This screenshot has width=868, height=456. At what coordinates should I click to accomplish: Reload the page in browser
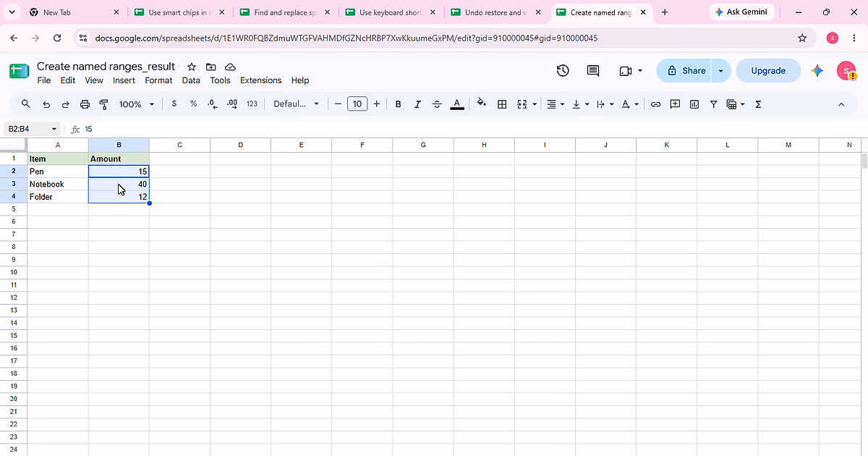pyautogui.click(x=56, y=38)
